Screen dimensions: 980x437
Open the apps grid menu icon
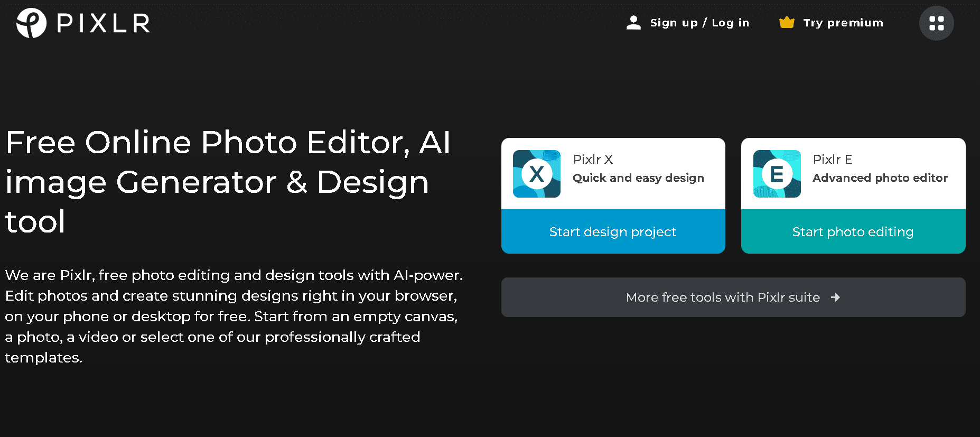click(936, 23)
